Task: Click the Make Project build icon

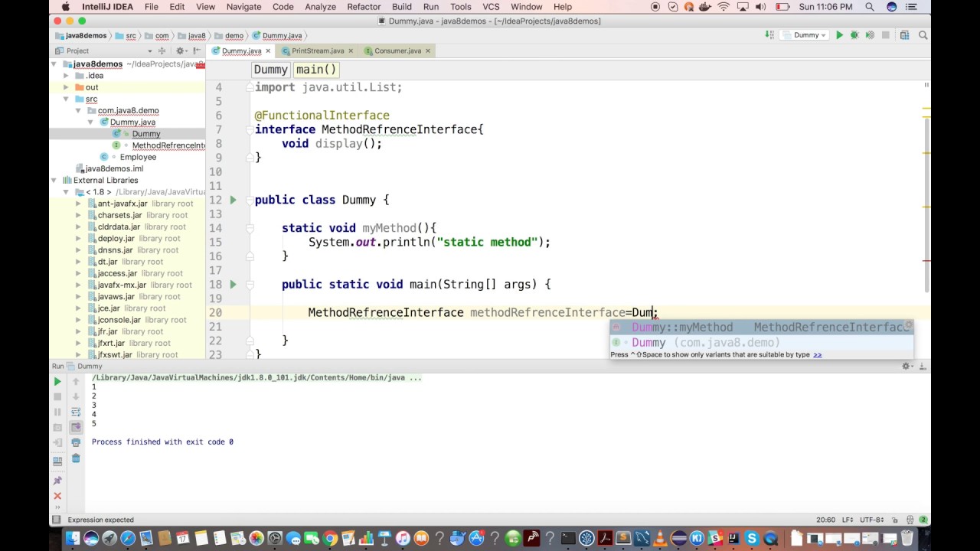Action: [769, 35]
